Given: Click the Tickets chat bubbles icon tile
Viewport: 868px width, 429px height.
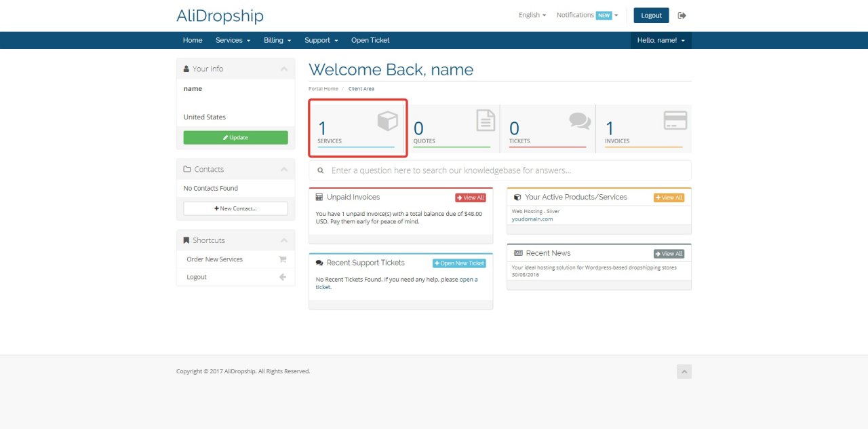Looking at the screenshot, I should [580, 121].
